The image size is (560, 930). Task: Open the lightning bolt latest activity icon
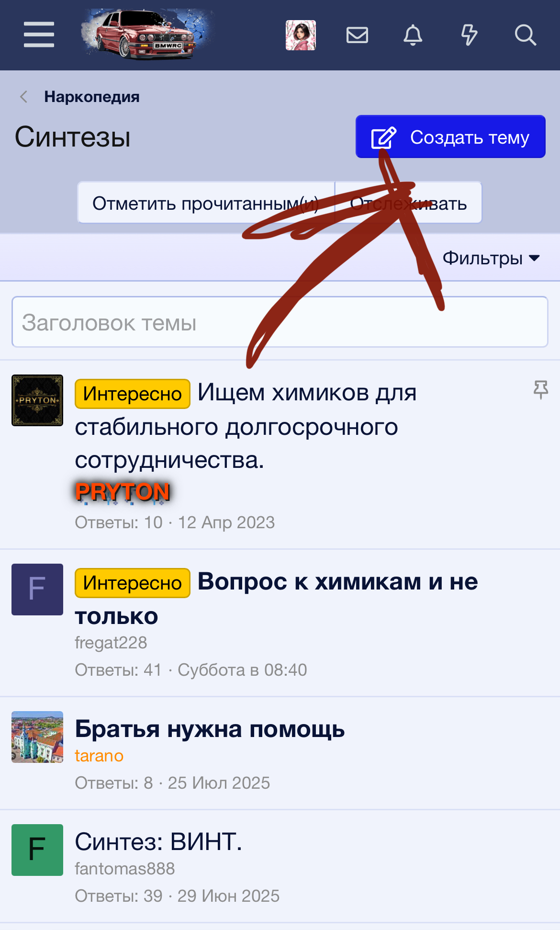469,35
